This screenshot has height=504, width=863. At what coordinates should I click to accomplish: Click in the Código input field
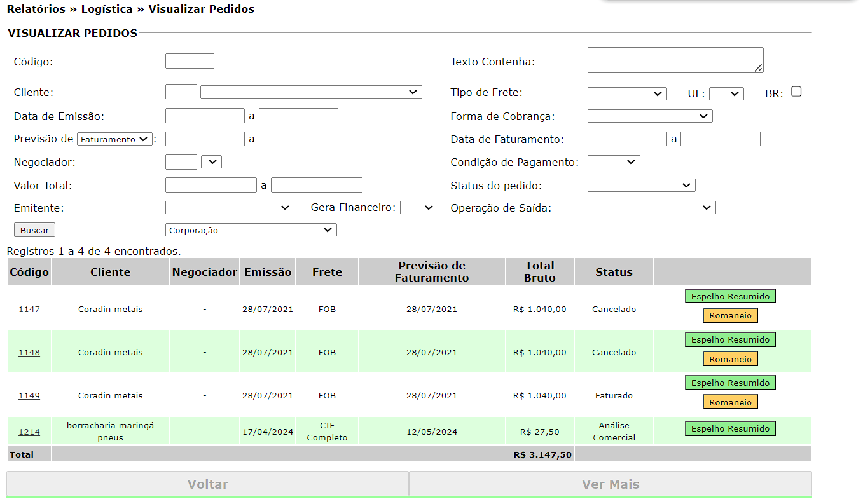point(190,61)
